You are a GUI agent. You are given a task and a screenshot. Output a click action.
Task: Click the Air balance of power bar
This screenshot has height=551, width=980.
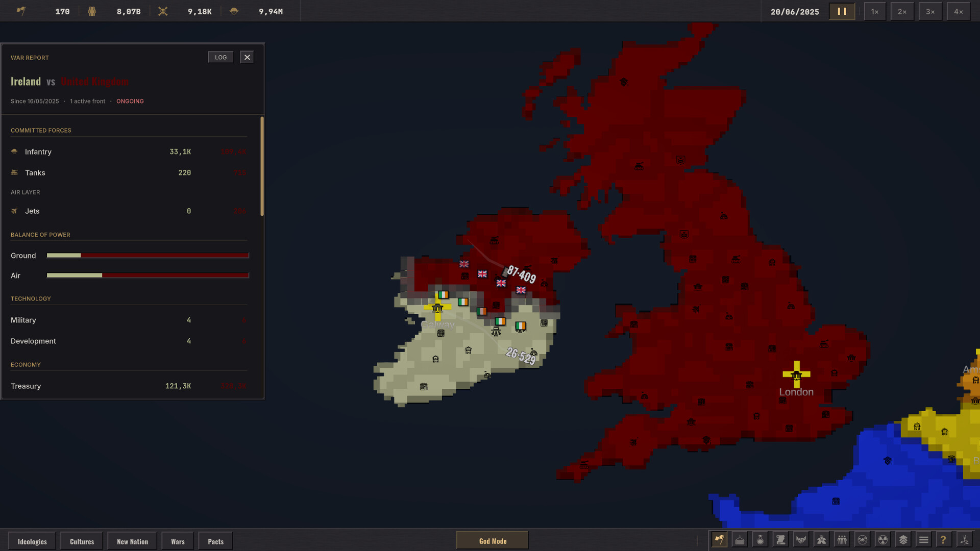pos(148,275)
